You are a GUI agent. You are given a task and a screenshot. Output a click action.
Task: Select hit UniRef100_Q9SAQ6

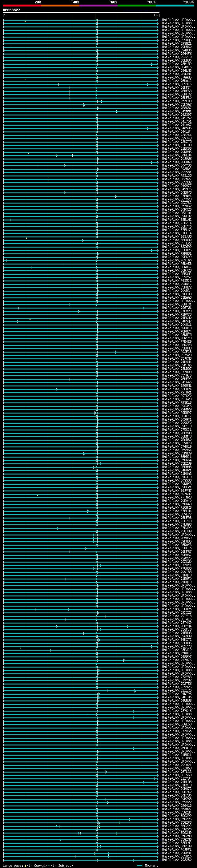pyautogui.click(x=176, y=40)
